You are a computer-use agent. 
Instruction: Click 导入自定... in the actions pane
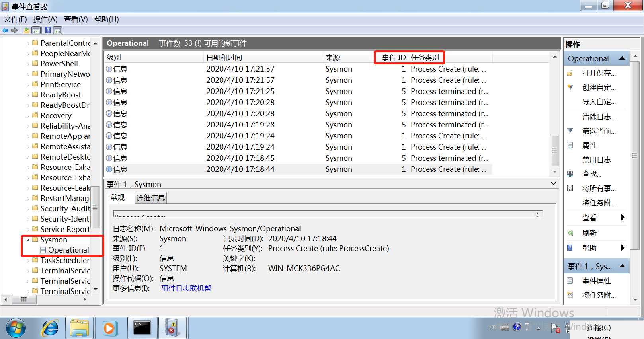599,101
